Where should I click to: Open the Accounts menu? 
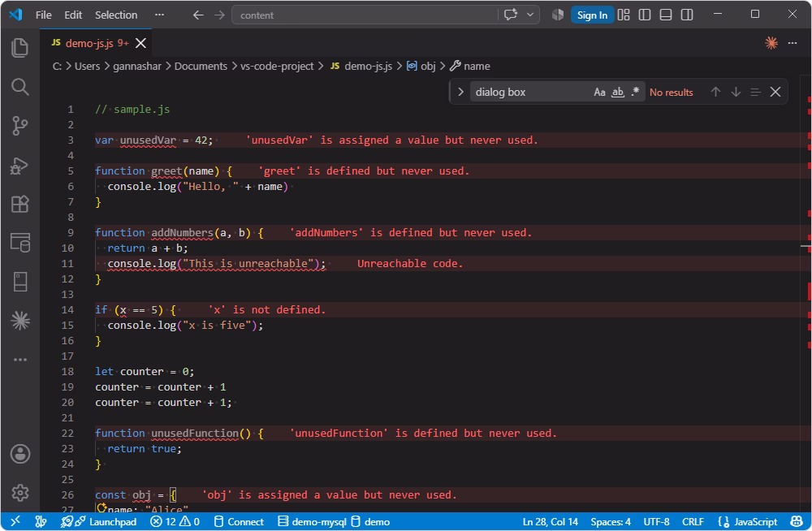(x=19, y=454)
